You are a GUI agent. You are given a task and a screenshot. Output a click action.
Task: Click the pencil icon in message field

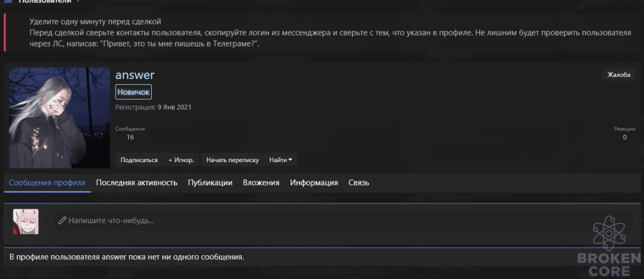62,221
